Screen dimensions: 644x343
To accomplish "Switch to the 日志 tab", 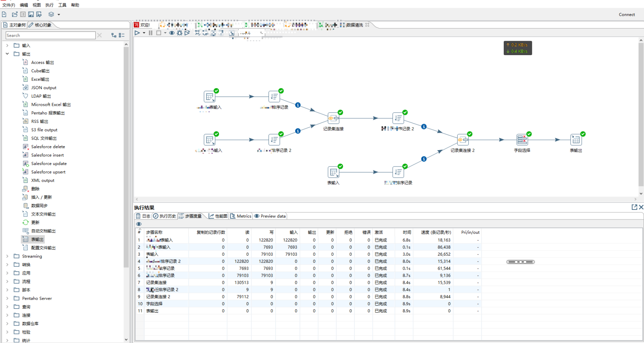I will (143, 216).
